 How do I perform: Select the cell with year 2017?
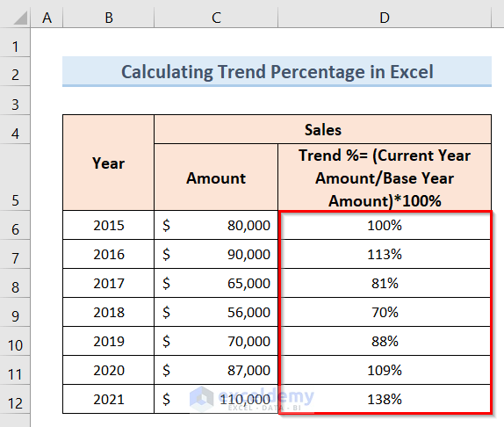tap(108, 283)
